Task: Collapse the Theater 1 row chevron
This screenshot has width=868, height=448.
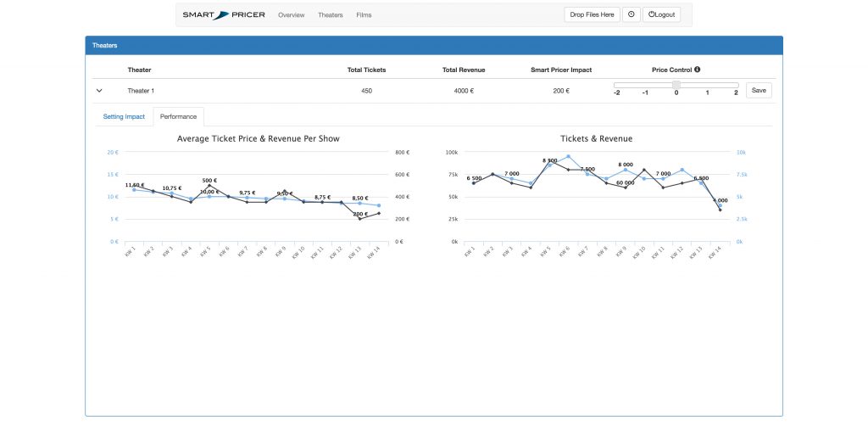Action: coord(99,91)
